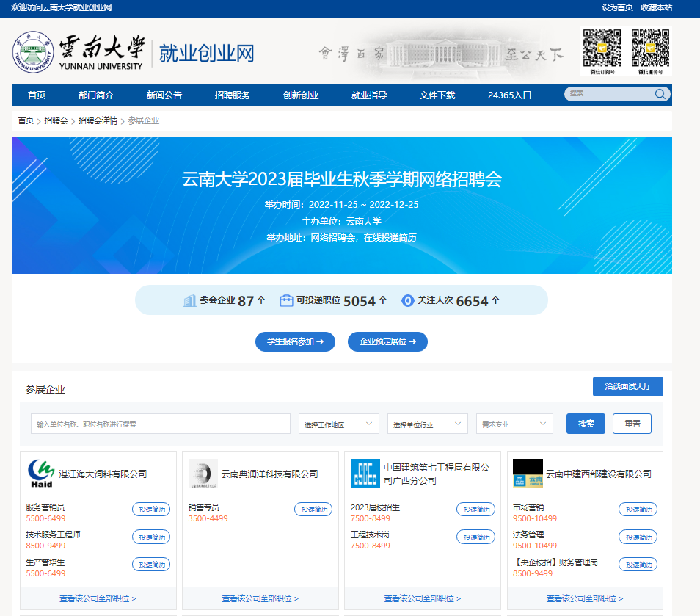700x616 pixels.
Task: Click the WeChat subscription QR code
Action: point(602,48)
